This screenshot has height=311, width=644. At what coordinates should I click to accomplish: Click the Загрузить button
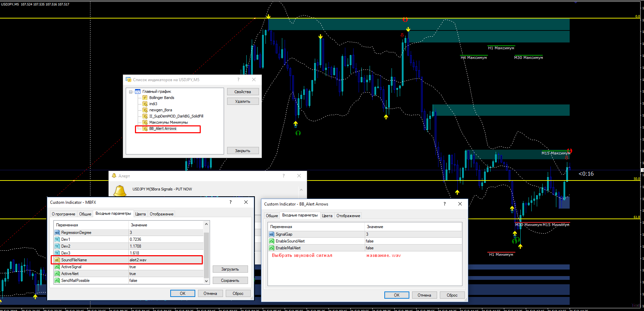click(230, 269)
